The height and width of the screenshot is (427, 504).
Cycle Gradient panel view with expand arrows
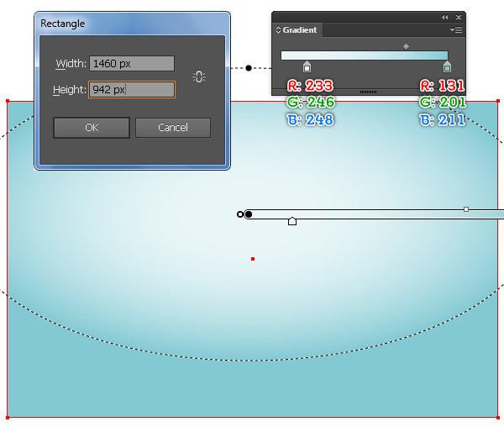click(278, 30)
